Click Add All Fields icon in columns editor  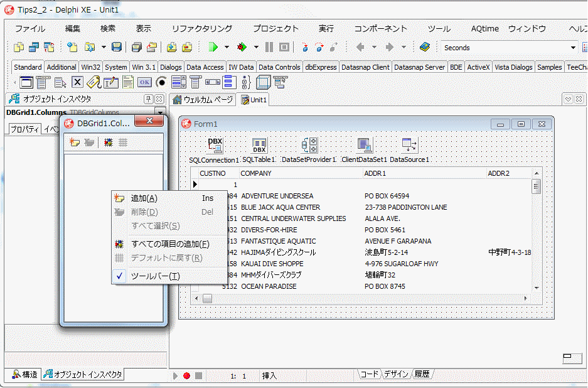click(109, 143)
